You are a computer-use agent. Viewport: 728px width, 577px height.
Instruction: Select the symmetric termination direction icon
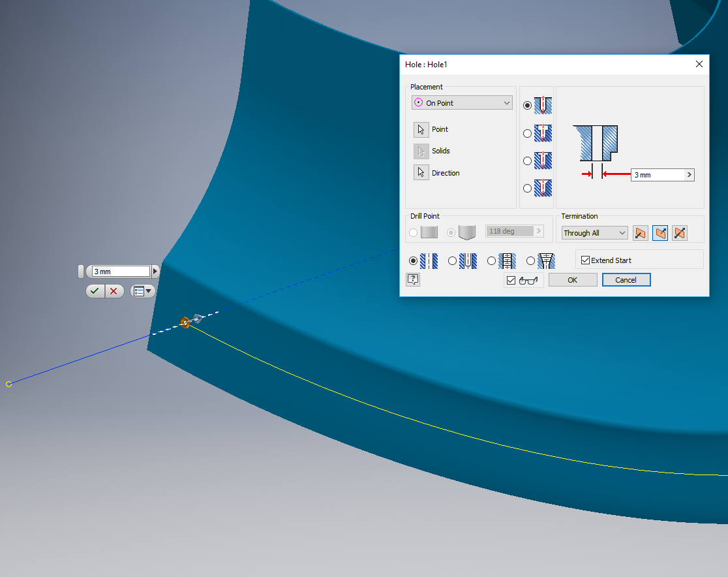coord(680,233)
